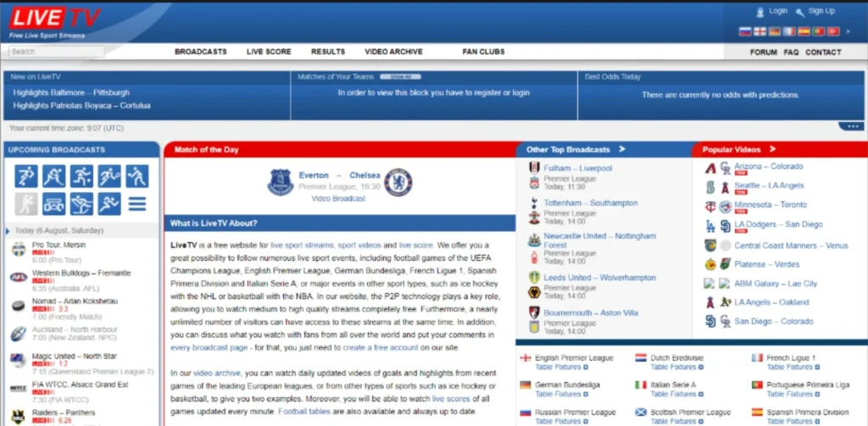This screenshot has width=868, height=426.
Task: Switch language with the English flag
Action: 760,31
